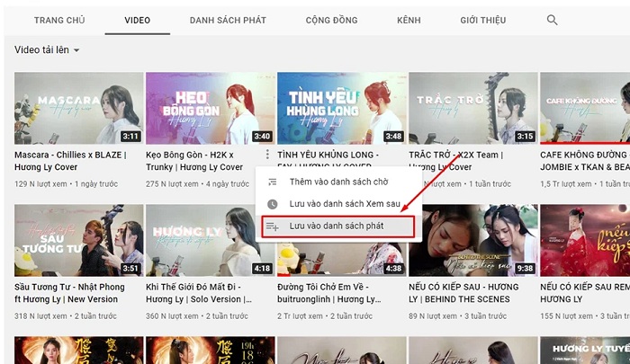Click title Mascara - Chillies x BLAZE

70,161
